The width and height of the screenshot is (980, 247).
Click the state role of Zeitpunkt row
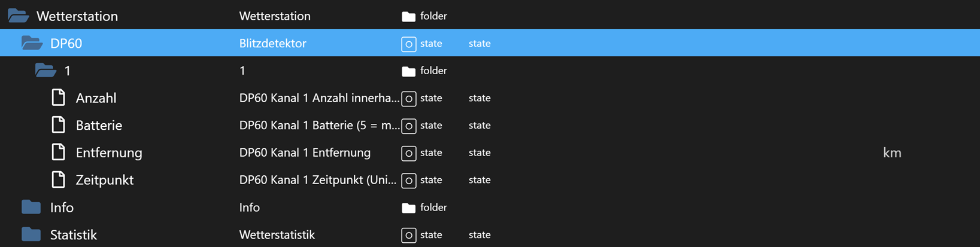point(480,180)
